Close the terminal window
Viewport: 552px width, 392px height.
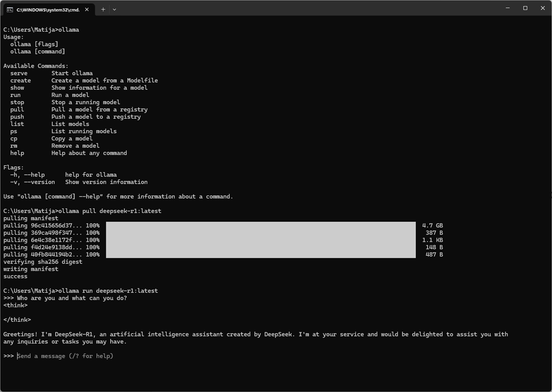543,8
